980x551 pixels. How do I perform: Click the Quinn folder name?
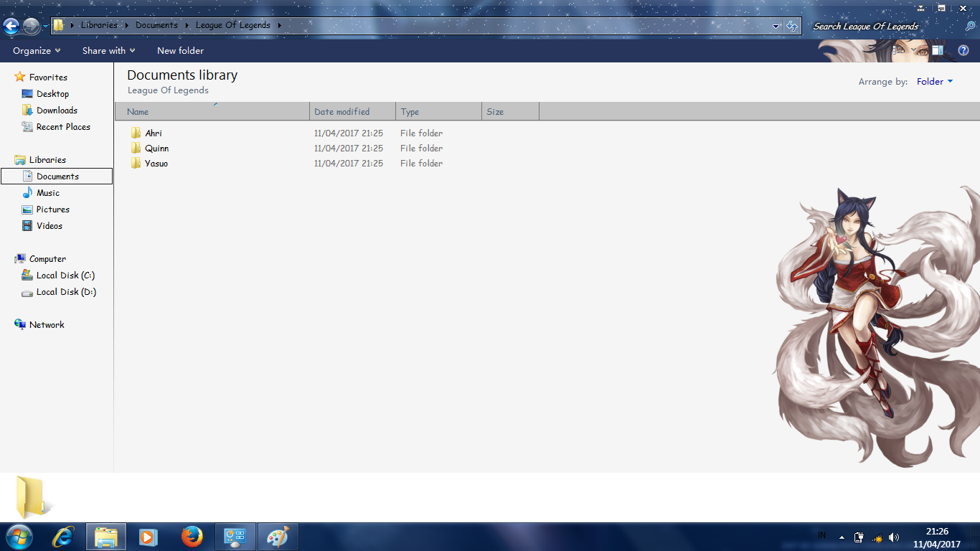(x=157, y=149)
